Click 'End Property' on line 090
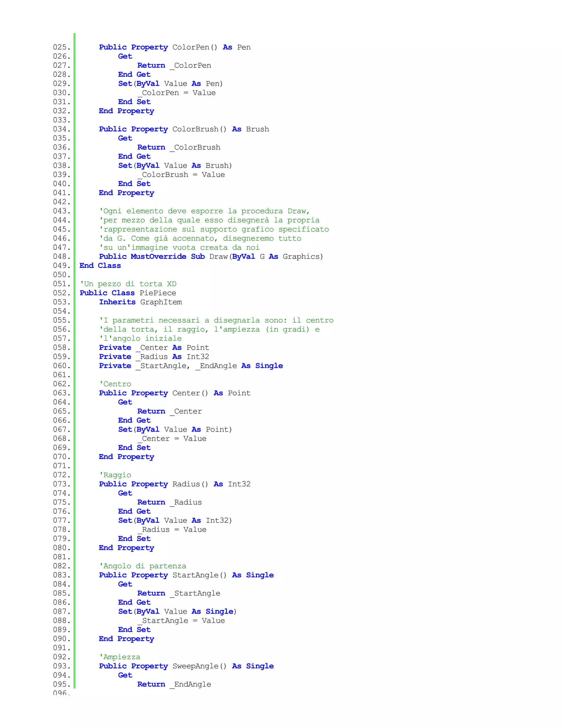The height and width of the screenshot is (728, 563). [x=126, y=639]
